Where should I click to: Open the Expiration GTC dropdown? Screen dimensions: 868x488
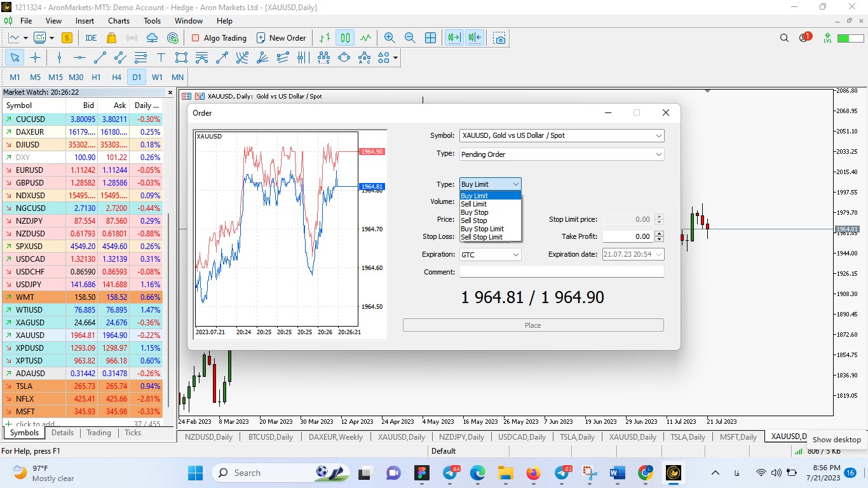coord(490,254)
